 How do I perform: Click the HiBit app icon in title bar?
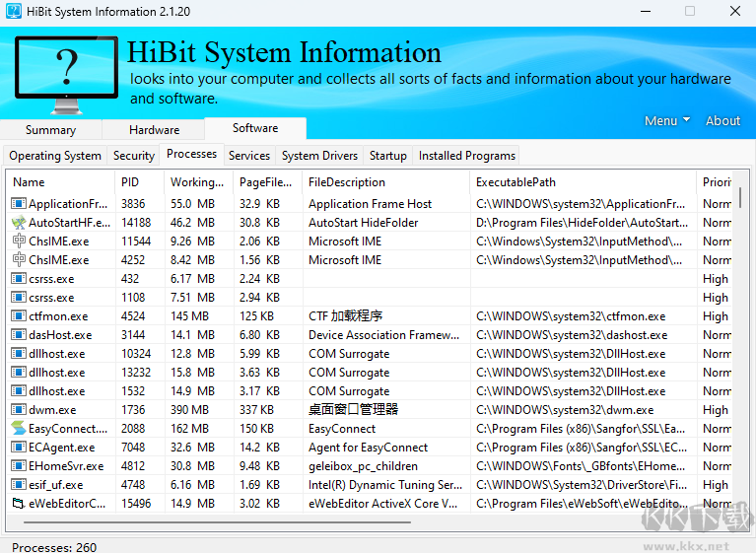click(x=13, y=11)
